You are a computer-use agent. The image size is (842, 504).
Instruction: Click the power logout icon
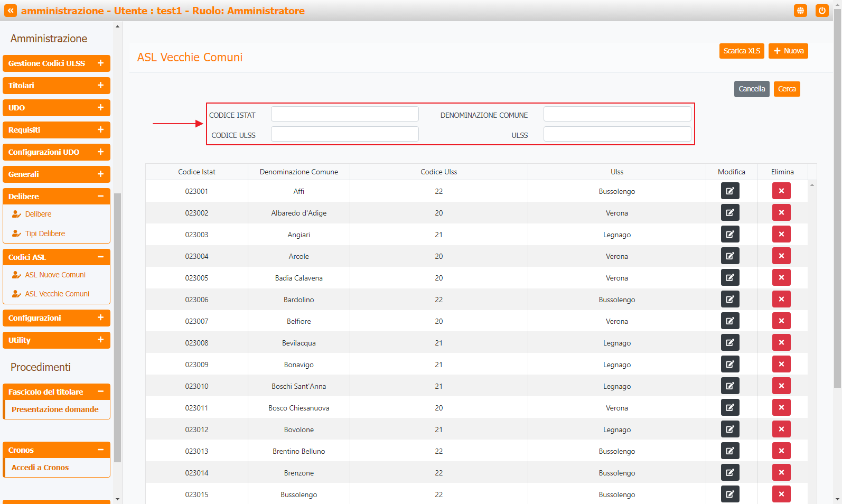pyautogui.click(x=821, y=11)
